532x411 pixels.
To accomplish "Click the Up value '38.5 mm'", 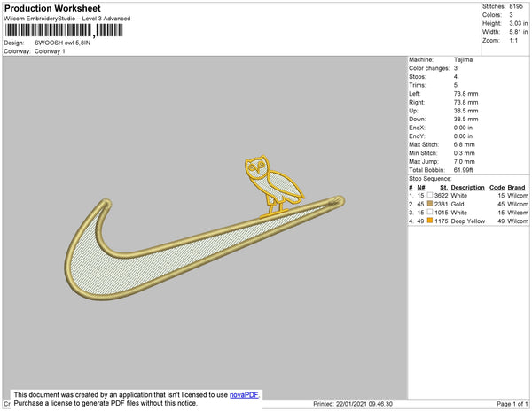I will coord(465,111).
